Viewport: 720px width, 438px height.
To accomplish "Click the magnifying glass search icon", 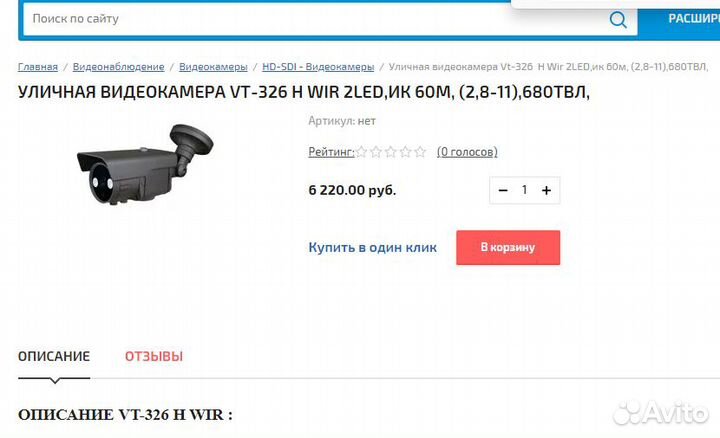I will [618, 20].
